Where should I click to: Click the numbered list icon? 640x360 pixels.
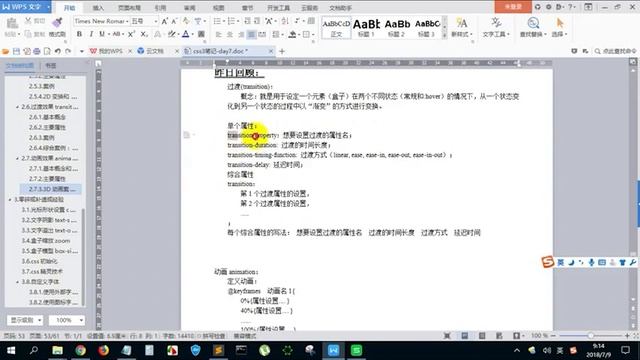coord(231,21)
